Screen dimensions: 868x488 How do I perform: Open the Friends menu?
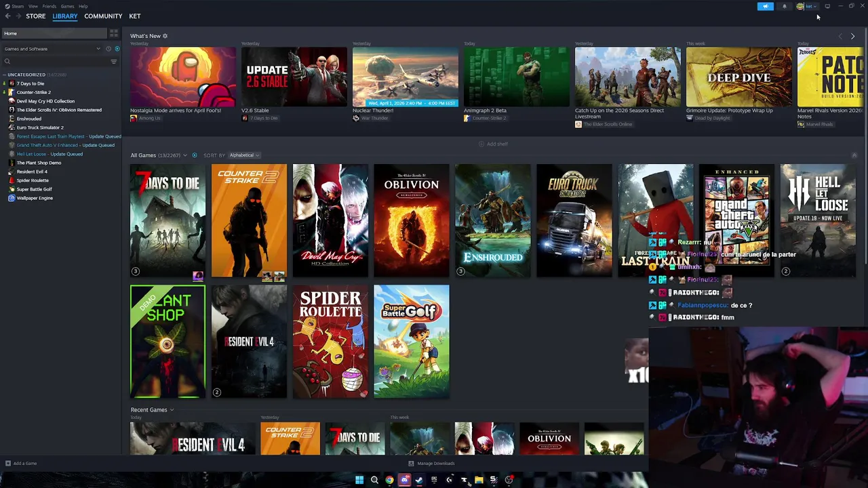coord(50,6)
